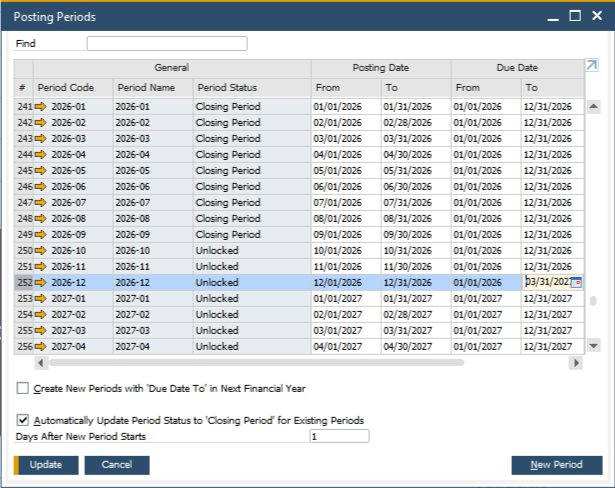Screen dimensions: 615x488
Task: Click the horizontal scroll left arrow
Action: [x=41, y=363]
